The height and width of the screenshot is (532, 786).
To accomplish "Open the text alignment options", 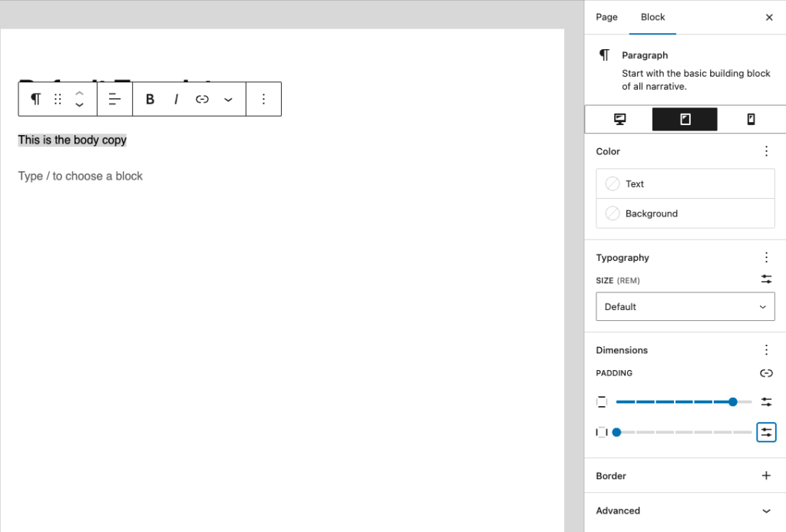I will pos(115,99).
